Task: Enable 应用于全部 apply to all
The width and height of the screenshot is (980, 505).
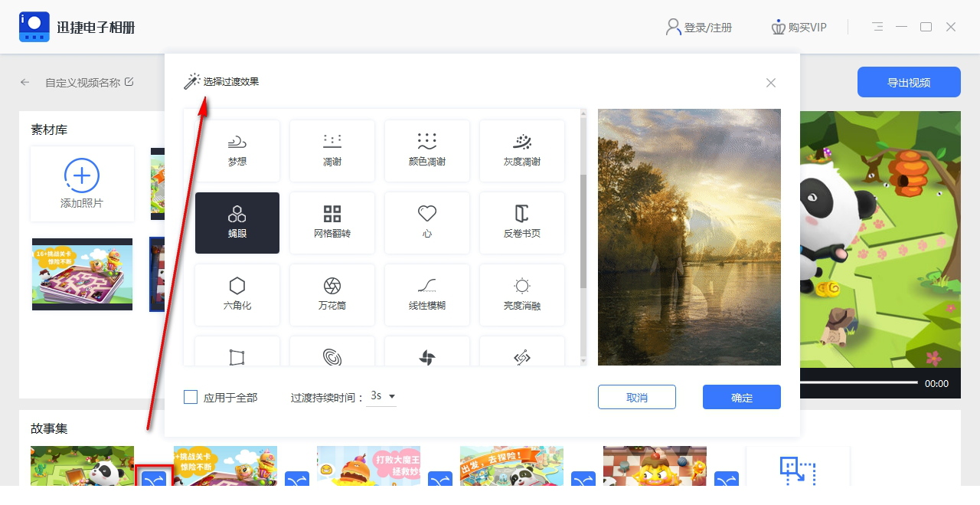Action: tap(191, 397)
